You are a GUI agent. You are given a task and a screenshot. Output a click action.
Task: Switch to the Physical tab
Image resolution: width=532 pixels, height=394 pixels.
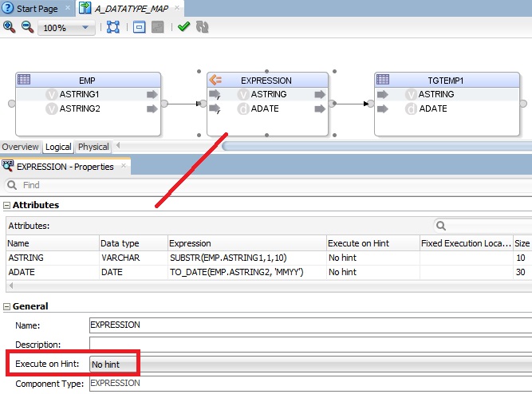(93, 147)
